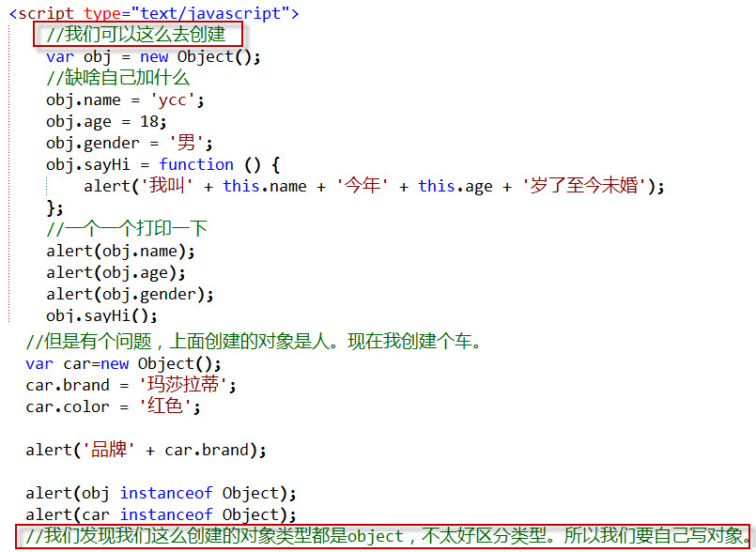This screenshot has width=756, height=552.
Task: Click the line 'alert(car instanceof Object);'
Action: click(x=161, y=514)
